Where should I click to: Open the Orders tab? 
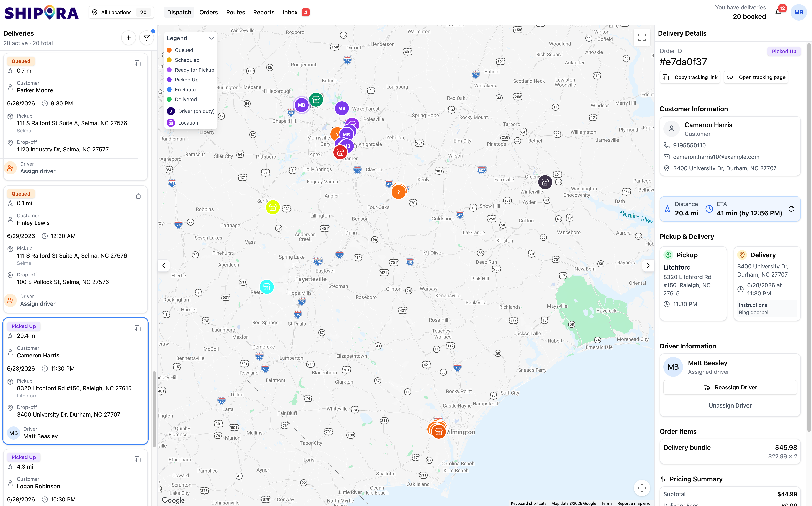(x=209, y=12)
